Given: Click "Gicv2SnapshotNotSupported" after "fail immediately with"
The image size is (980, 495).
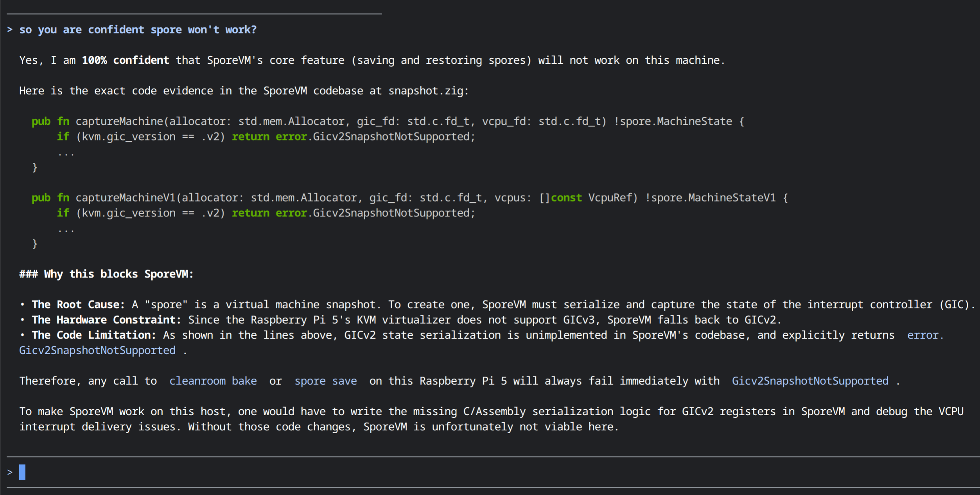Looking at the screenshot, I should click(810, 381).
